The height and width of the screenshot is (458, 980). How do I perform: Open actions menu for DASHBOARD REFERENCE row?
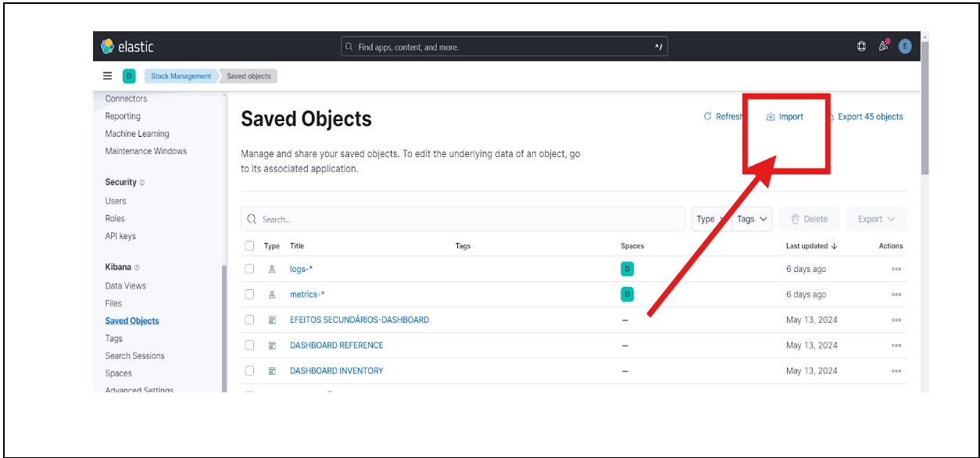896,345
